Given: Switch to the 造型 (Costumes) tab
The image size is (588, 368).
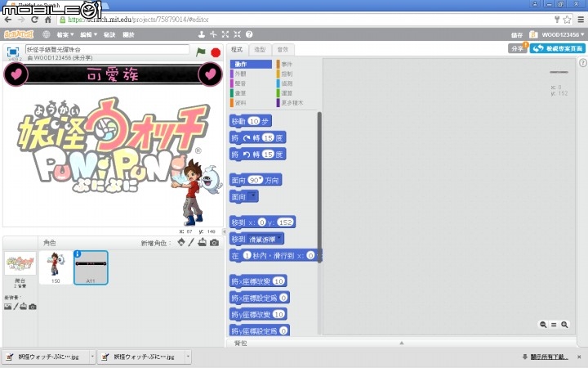Looking at the screenshot, I should [x=260, y=50].
